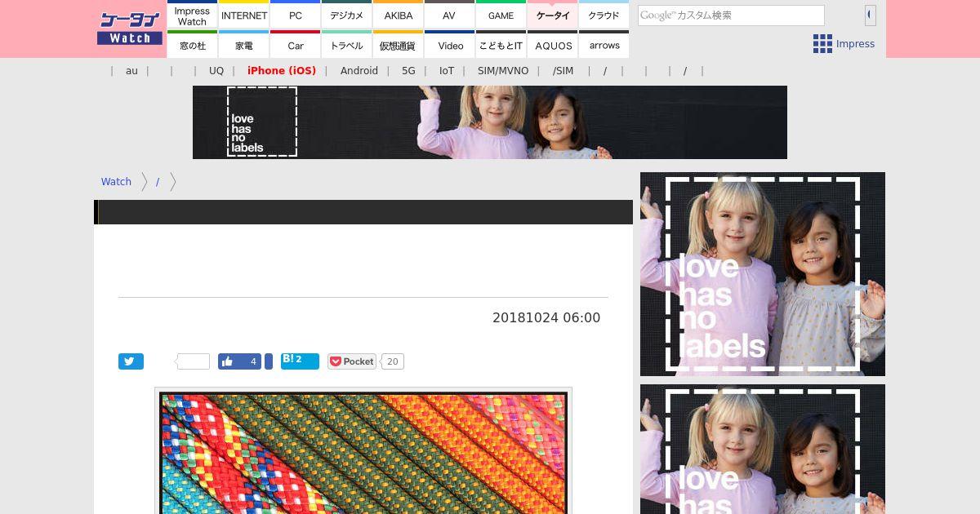Share the article on Twitter
This screenshot has width=980, height=514.
(x=131, y=361)
